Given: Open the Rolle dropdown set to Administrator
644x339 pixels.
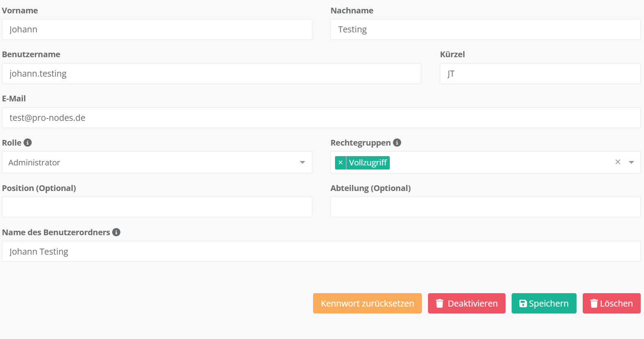Looking at the screenshot, I should [157, 162].
